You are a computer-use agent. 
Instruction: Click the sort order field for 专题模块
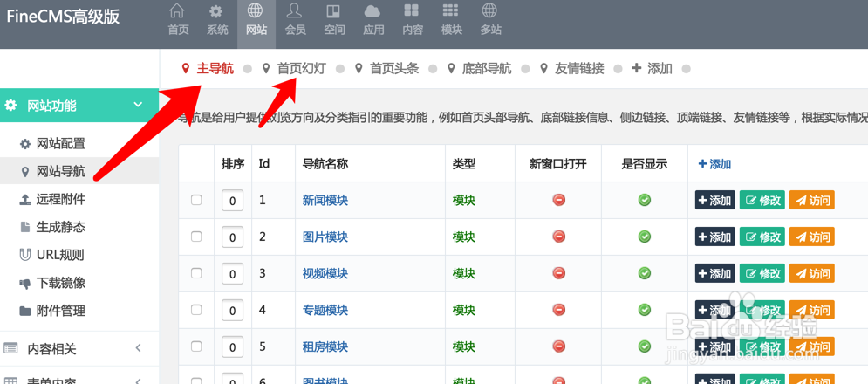pos(233,311)
